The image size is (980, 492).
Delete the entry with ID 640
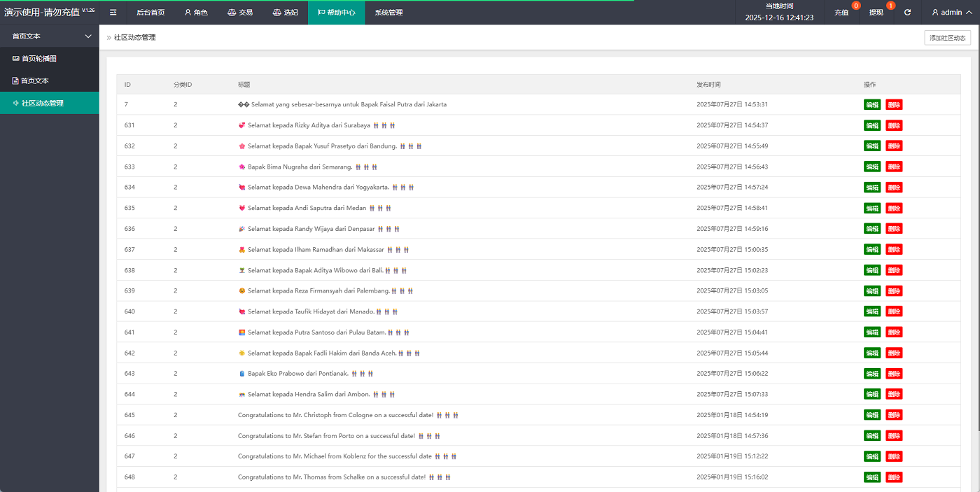pyautogui.click(x=894, y=311)
